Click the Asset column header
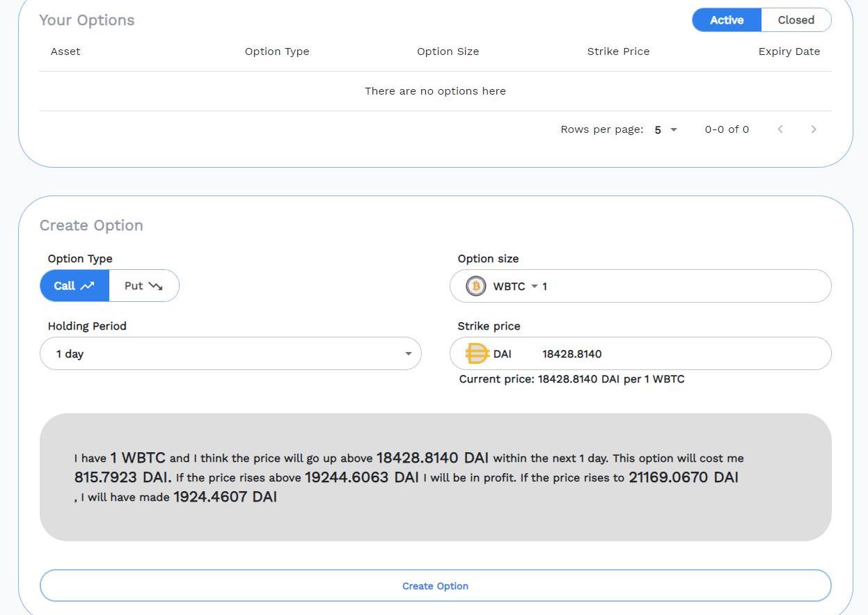The image size is (868, 615). click(x=65, y=51)
